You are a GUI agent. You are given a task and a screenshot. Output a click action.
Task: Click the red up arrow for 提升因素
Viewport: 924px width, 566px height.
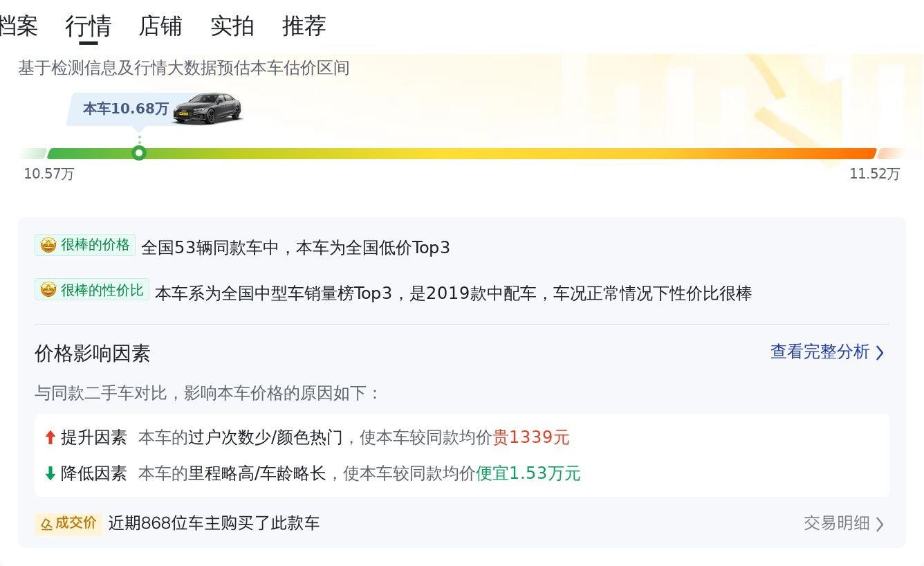(50, 437)
